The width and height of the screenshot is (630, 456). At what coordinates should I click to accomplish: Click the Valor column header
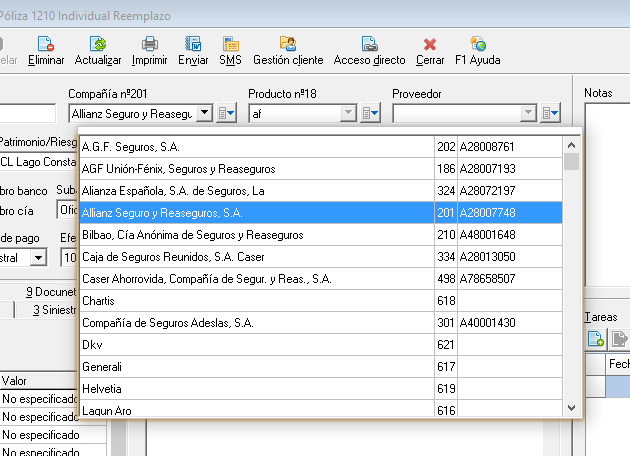pos(39,380)
